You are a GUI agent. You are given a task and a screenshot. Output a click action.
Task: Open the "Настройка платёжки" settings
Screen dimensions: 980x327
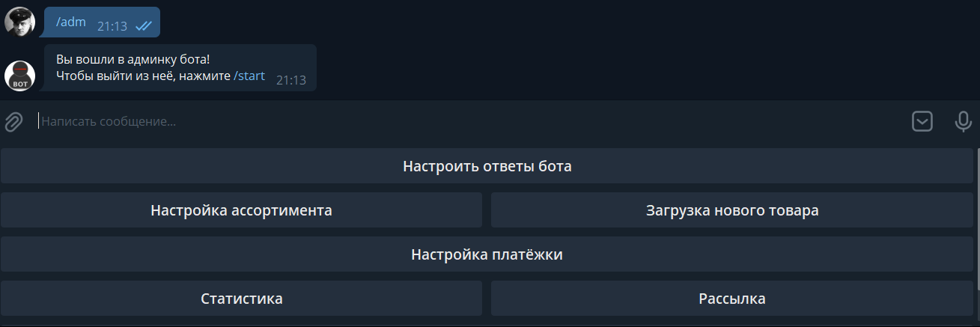[487, 254]
